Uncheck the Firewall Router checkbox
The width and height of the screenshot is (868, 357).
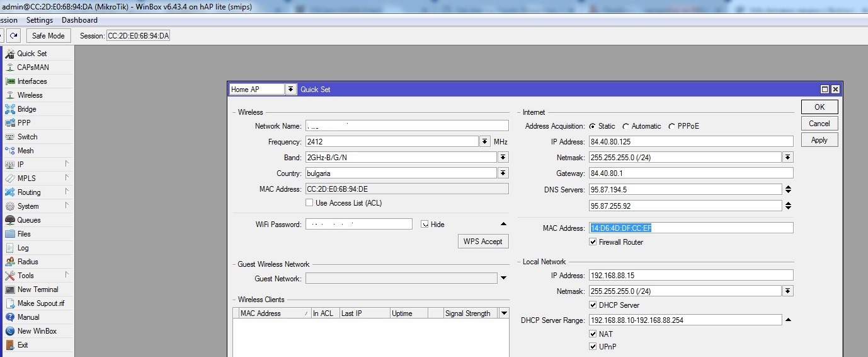click(593, 242)
